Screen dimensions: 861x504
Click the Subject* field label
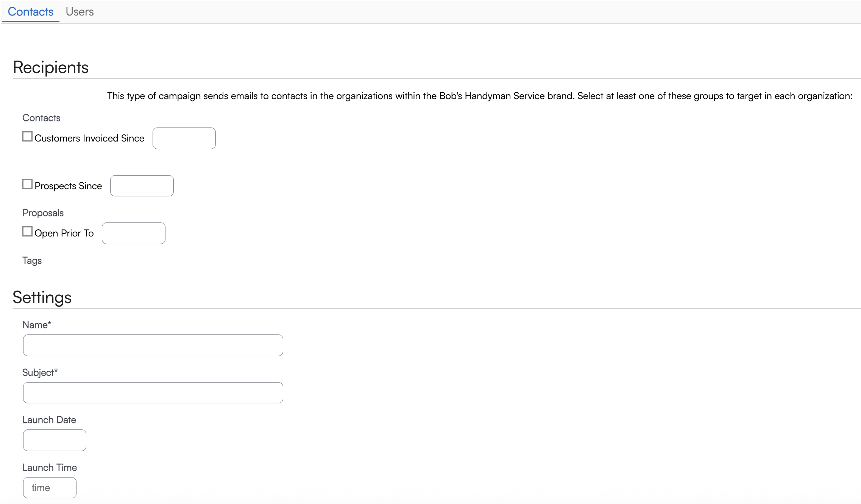[x=40, y=373]
